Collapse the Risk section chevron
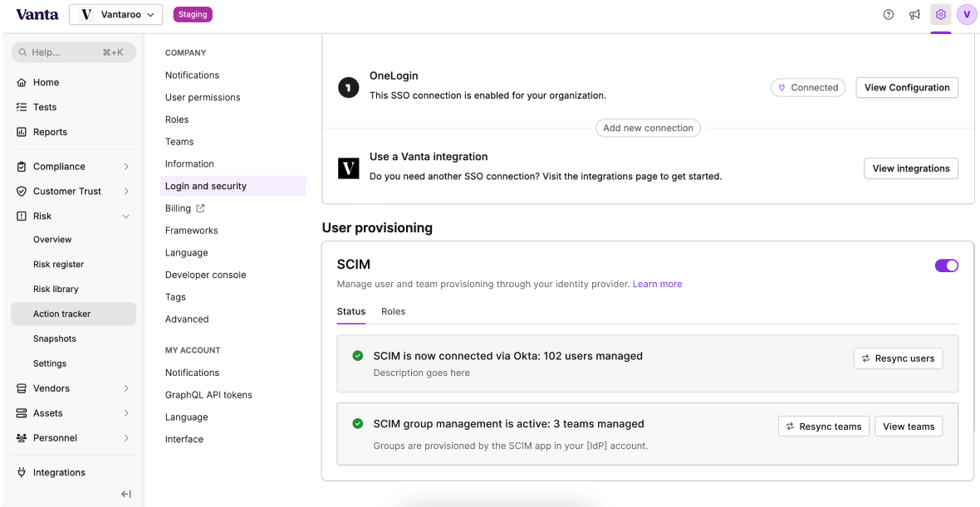This screenshot has width=980, height=507. tap(126, 216)
